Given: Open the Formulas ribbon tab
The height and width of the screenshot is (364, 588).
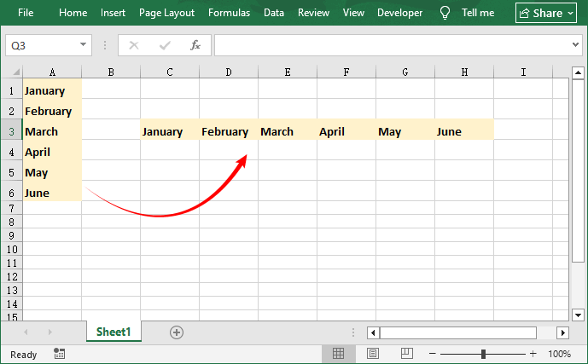Looking at the screenshot, I should point(229,13).
